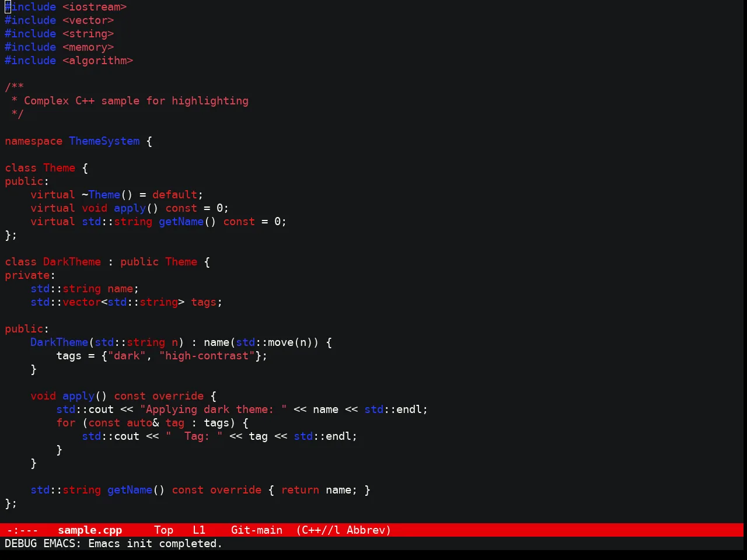Click the 'namespace' keyword
This screenshot has width=747, height=560.
pyautogui.click(x=33, y=141)
